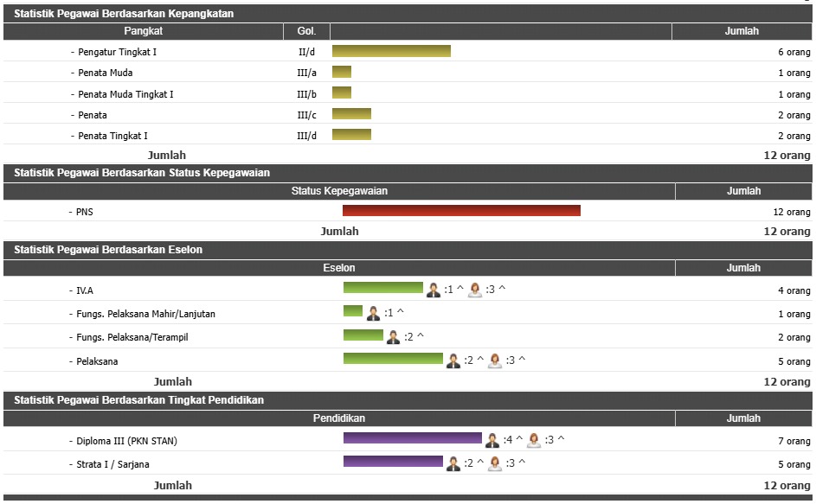Screen dimensions: 816x504
Task: Click the Strata I / Sarjana label
Action: [112, 464]
